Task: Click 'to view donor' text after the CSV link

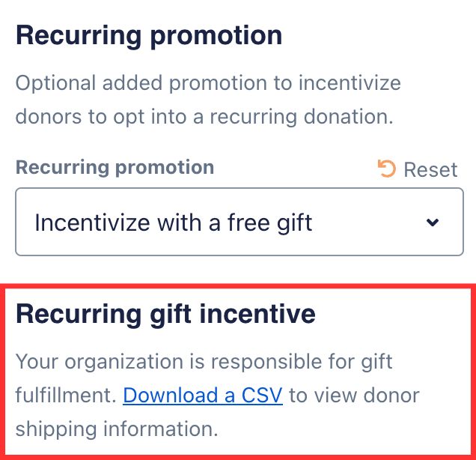Action: point(354,395)
